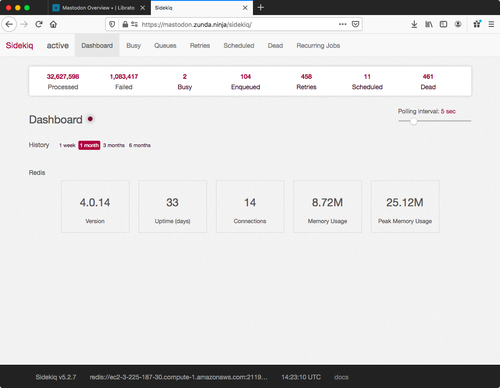Close the Sidekiq browser tab
Viewport: 500px width, 388px height.
pyautogui.click(x=245, y=8)
